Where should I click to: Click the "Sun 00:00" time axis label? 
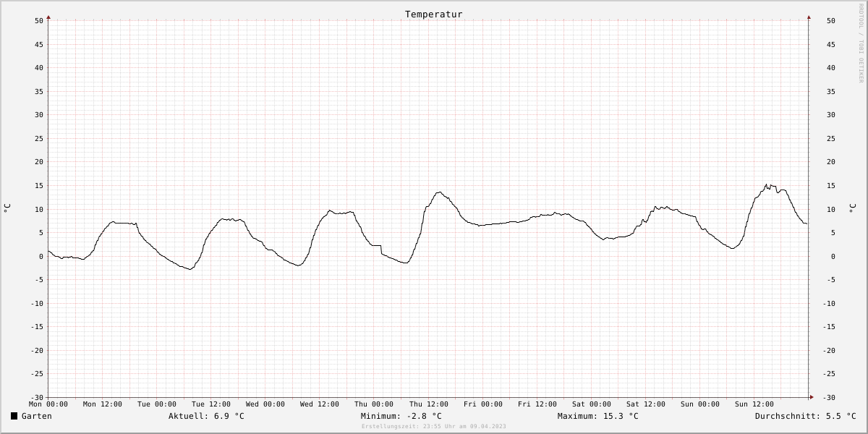pos(700,404)
